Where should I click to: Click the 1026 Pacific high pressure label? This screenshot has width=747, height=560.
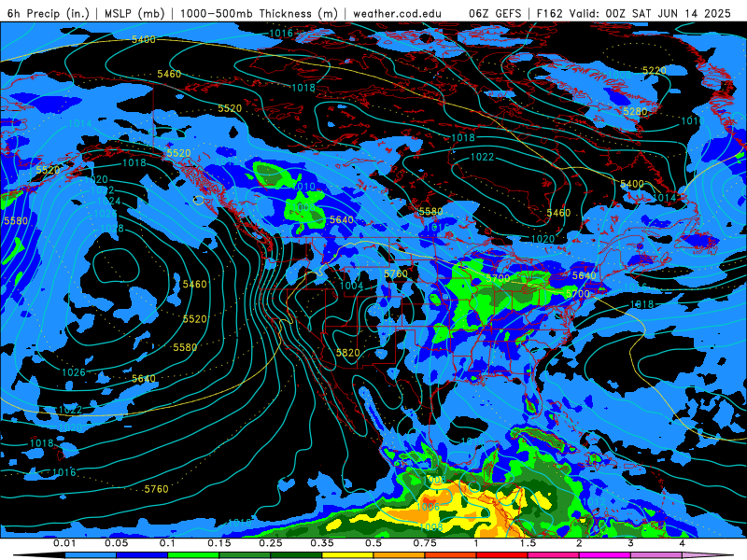pyautogui.click(x=74, y=372)
